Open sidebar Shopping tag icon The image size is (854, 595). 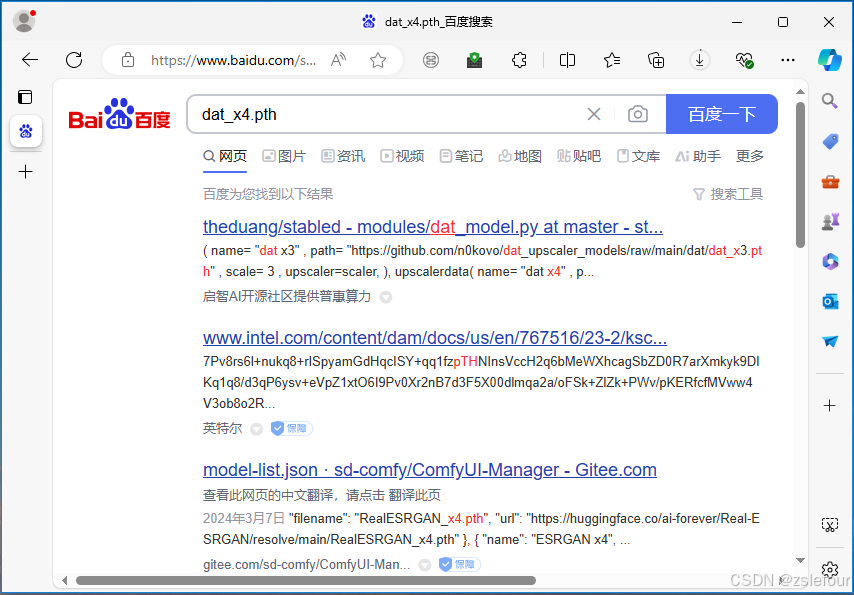[x=830, y=142]
